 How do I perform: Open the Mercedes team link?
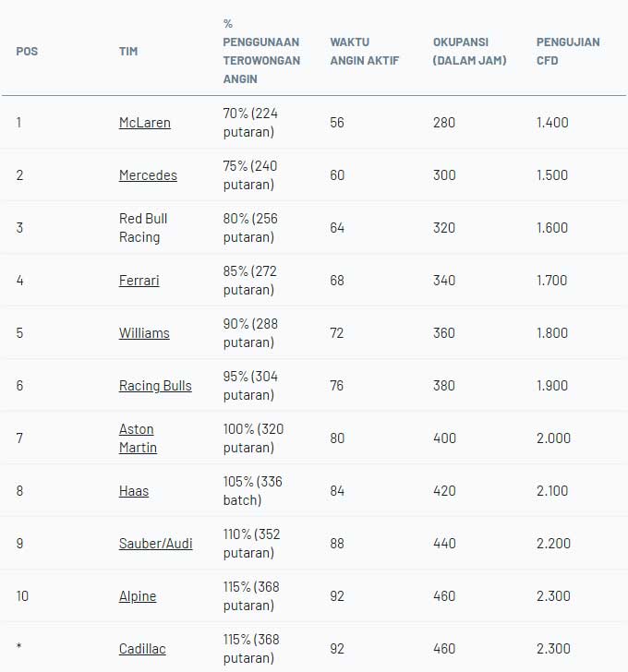148,175
